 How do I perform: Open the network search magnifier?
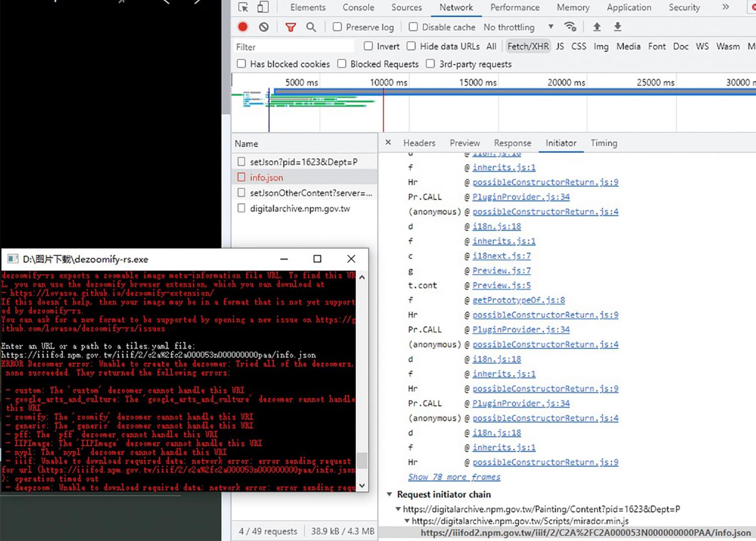click(311, 27)
